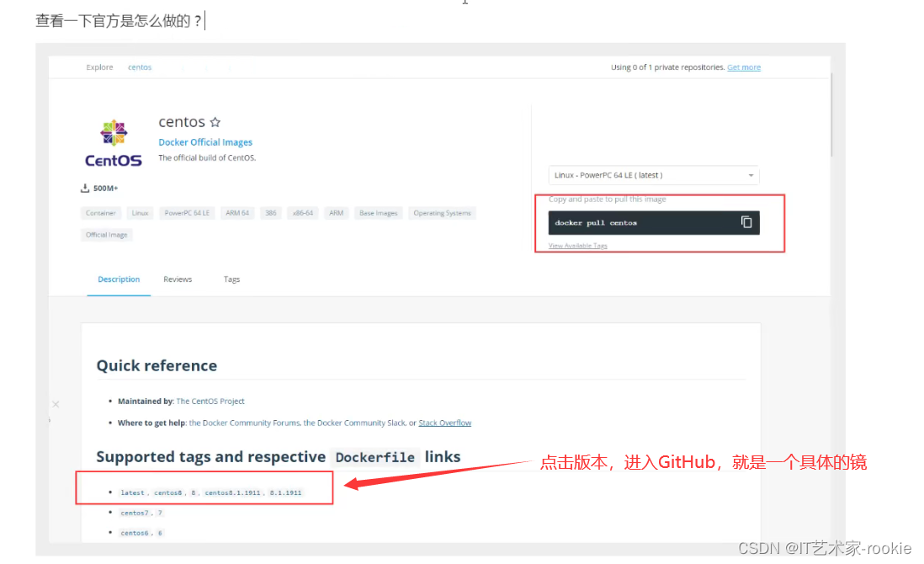Open the latest tag Dockerfile link
Viewport: 924px width, 564px height.
(133, 492)
